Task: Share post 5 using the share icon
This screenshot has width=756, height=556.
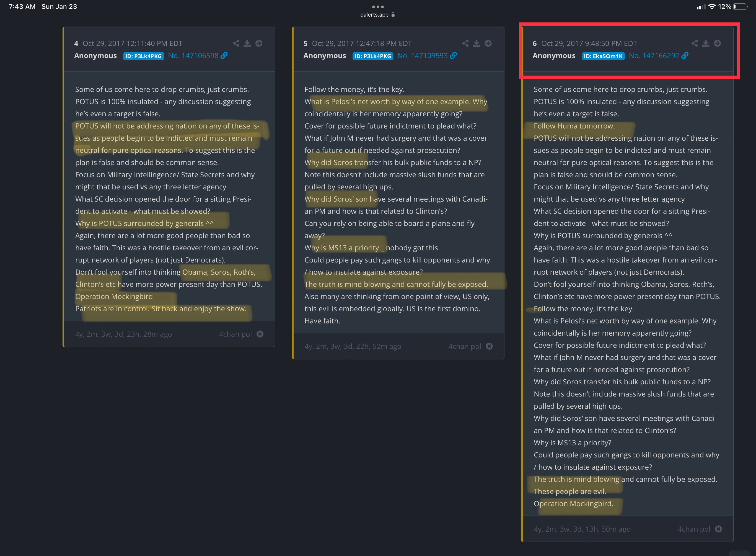Action: 465,43
